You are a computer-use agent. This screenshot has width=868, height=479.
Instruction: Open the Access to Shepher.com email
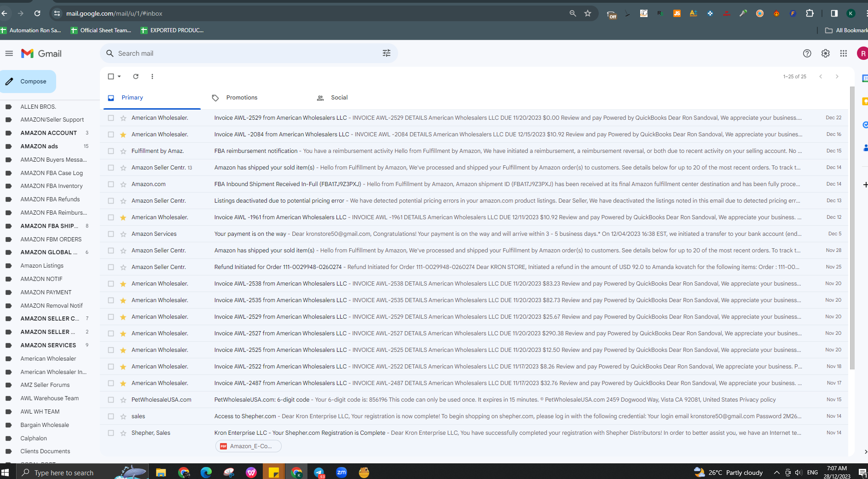click(474, 416)
